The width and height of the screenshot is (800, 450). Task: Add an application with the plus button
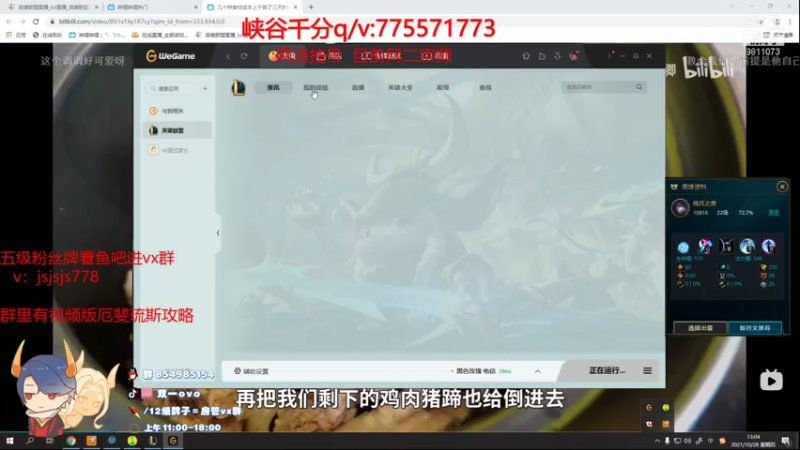(205, 88)
